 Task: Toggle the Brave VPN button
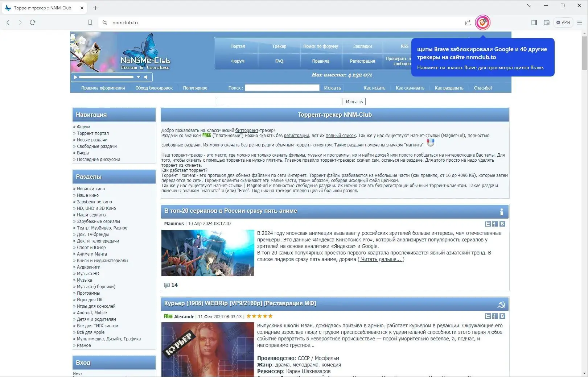click(563, 22)
